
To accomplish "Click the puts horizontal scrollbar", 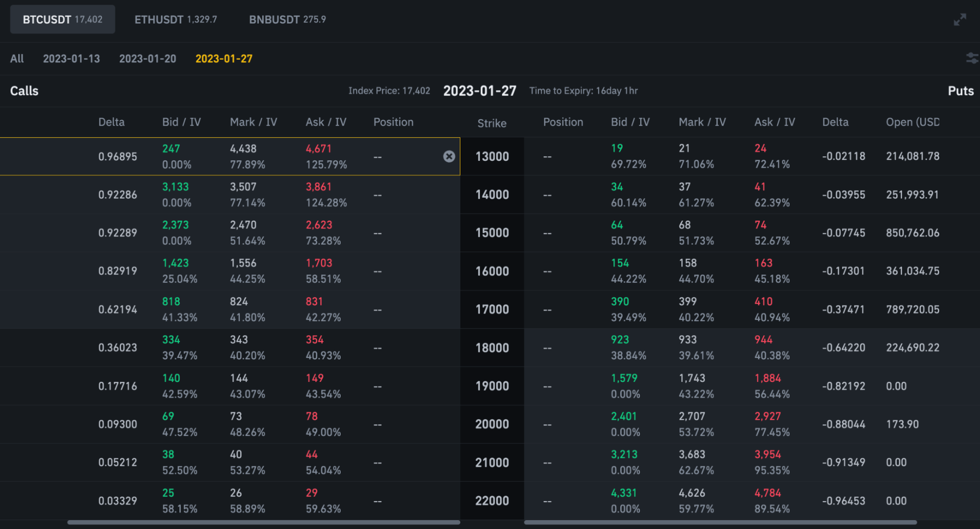I will coord(720,523).
